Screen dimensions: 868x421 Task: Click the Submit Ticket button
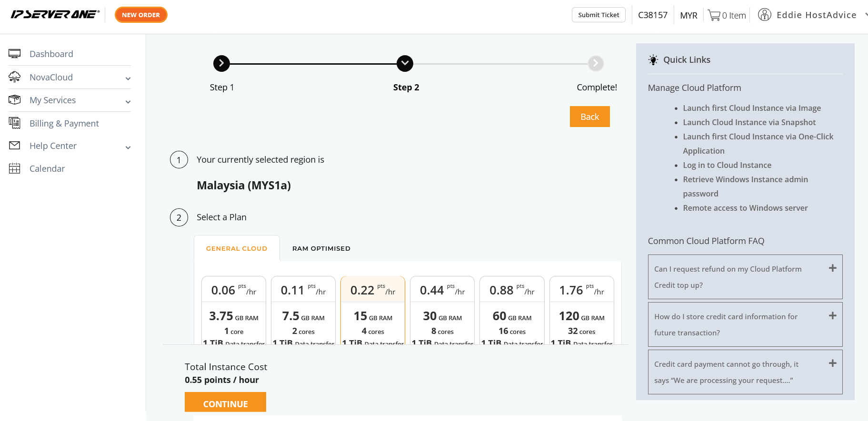(599, 15)
